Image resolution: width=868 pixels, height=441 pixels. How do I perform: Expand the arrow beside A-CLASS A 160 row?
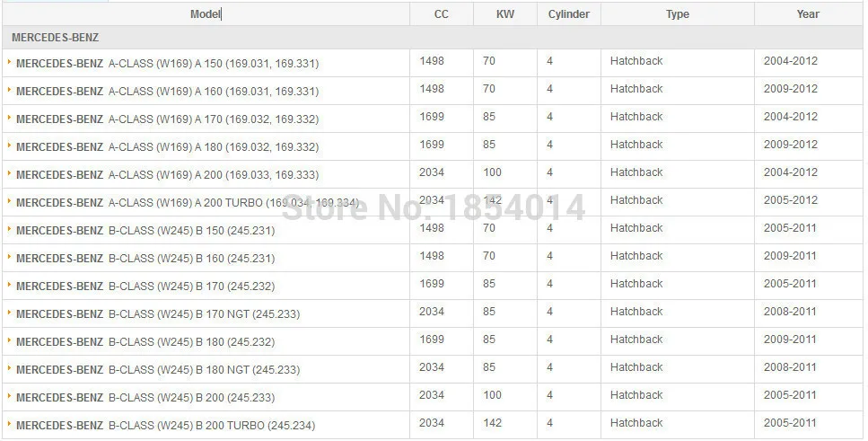point(9,90)
